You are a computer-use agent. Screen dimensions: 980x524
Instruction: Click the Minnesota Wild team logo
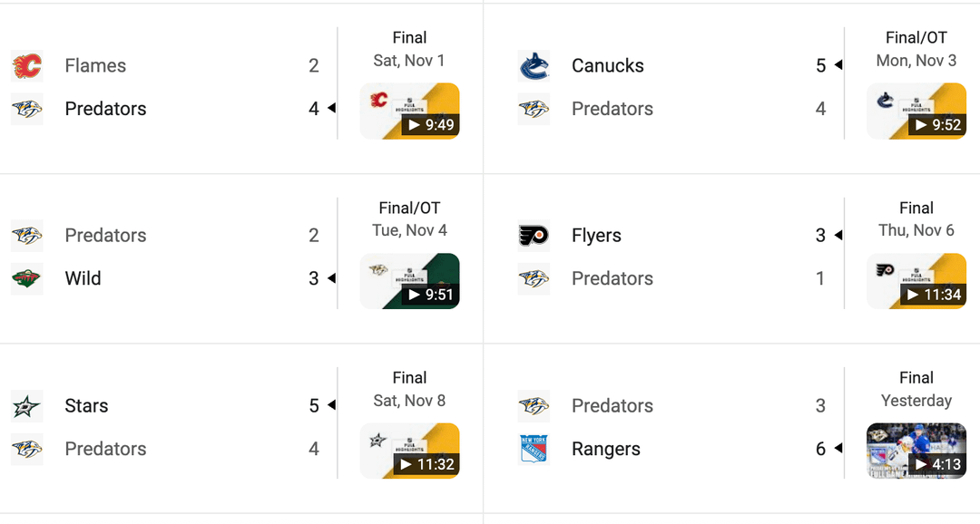coord(26,278)
